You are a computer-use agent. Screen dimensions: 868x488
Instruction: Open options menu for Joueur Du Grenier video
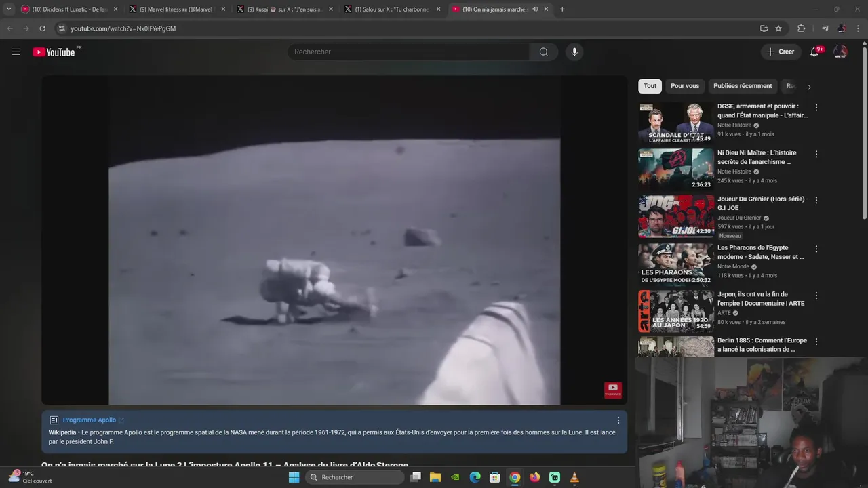pyautogui.click(x=816, y=200)
